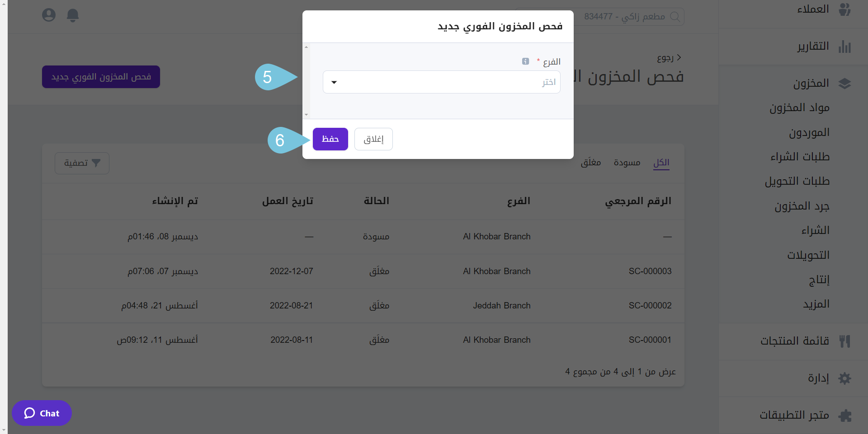The height and width of the screenshot is (434, 868).
Task: Click the رجوع back link
Action: click(x=669, y=58)
